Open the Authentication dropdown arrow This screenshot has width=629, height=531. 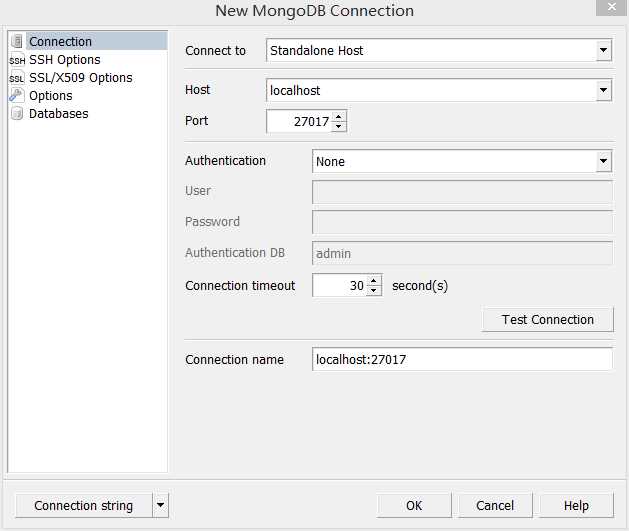click(603, 161)
